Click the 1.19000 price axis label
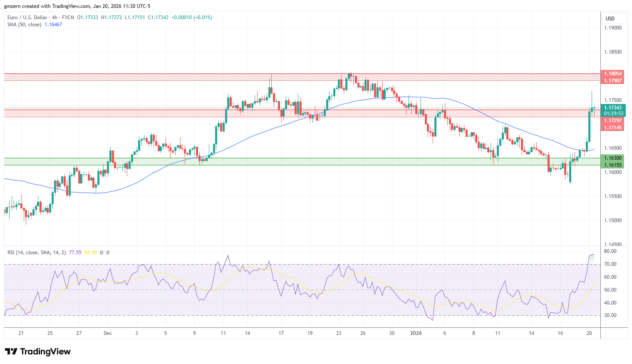This screenshot has width=632, height=364. (x=613, y=28)
